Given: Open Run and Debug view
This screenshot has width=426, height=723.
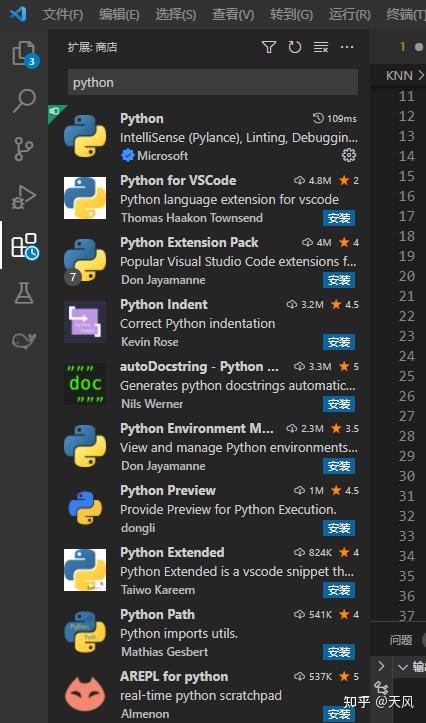Looking at the screenshot, I should pyautogui.click(x=24, y=197).
